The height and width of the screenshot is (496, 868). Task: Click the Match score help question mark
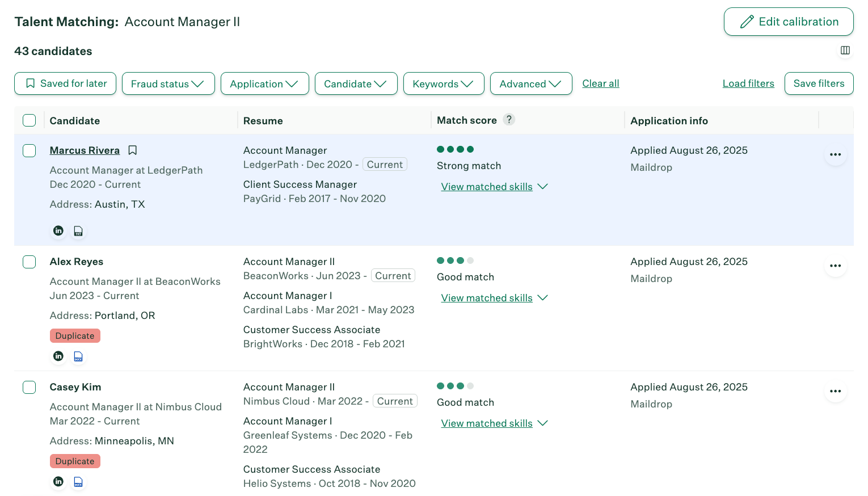[x=509, y=119]
